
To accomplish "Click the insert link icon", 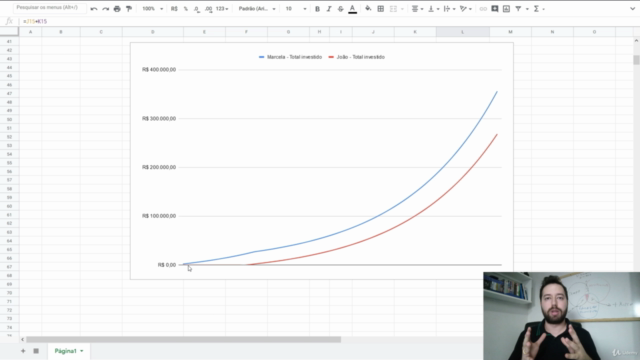I will [483, 9].
